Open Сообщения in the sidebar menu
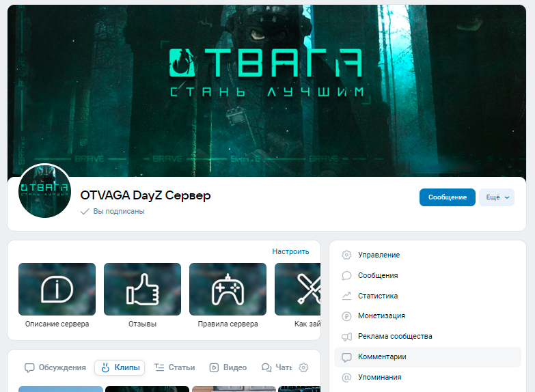This screenshot has height=392, width=535. click(428, 275)
